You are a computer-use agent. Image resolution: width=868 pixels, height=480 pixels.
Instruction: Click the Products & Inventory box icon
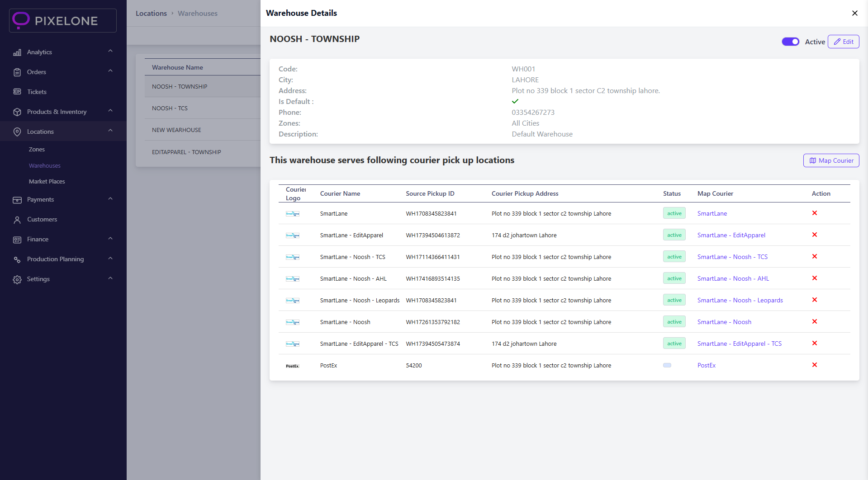17,112
